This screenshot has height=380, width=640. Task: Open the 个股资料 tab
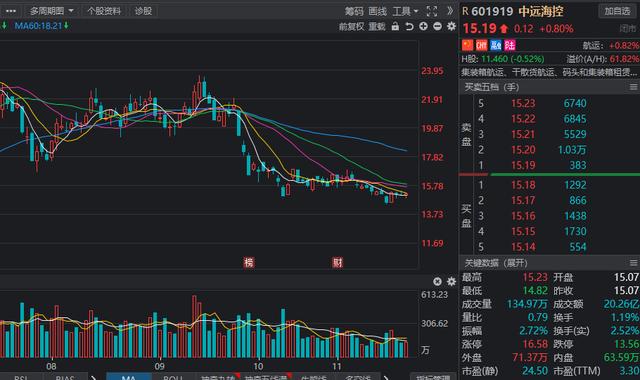click(x=104, y=11)
